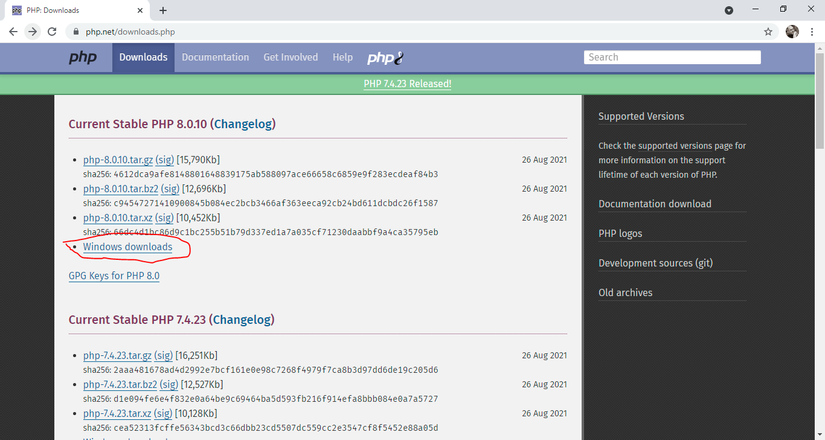Image resolution: width=825 pixels, height=440 pixels.
Task: Click the scrollbar up arrow
Action: tap(820, 48)
